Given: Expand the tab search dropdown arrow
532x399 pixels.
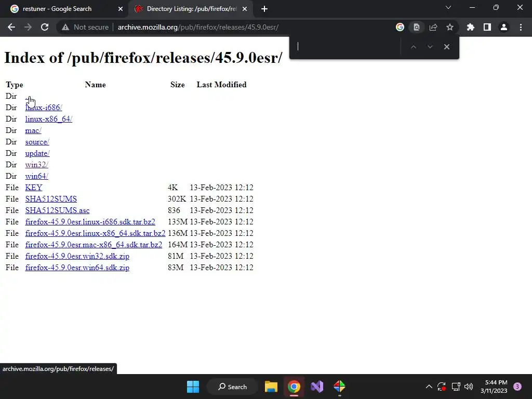Looking at the screenshot, I should 448,7.
